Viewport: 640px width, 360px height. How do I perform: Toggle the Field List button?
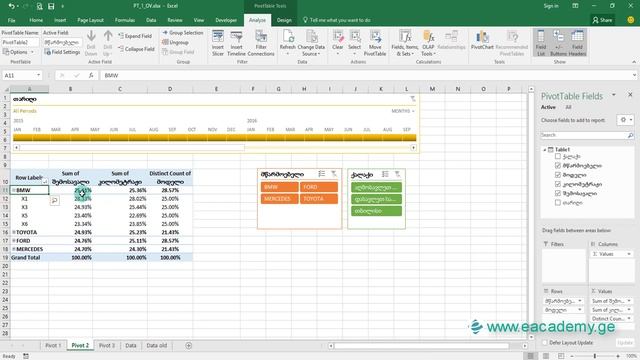point(541,43)
